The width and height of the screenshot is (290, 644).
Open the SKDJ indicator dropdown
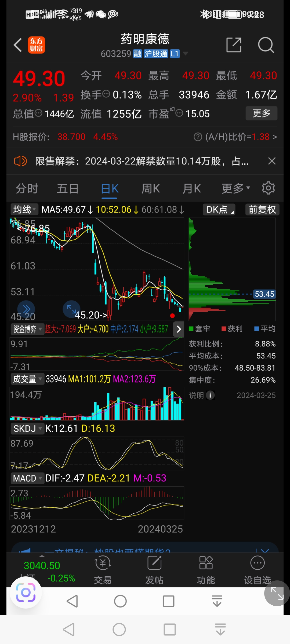27,429
